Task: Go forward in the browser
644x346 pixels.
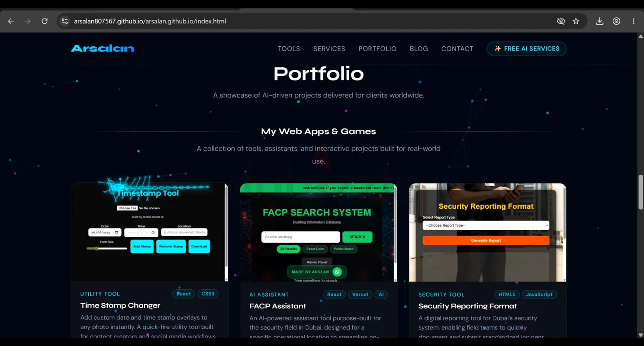Action: coord(28,21)
